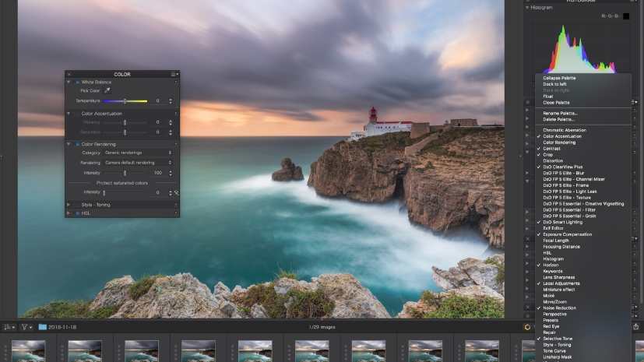Click Rename Palette... in the menu
Viewport: 644px width, 362px height.
pos(560,113)
